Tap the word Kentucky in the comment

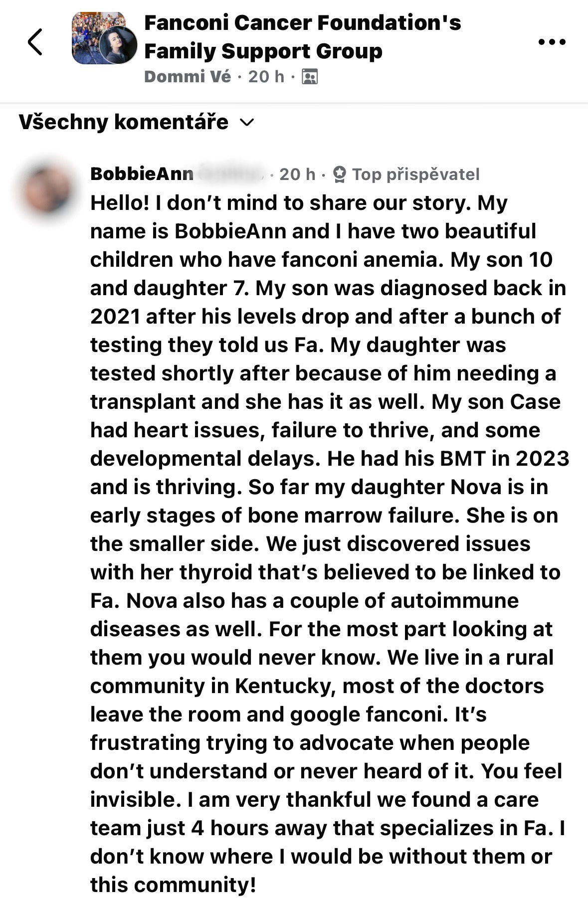pyautogui.click(x=283, y=686)
